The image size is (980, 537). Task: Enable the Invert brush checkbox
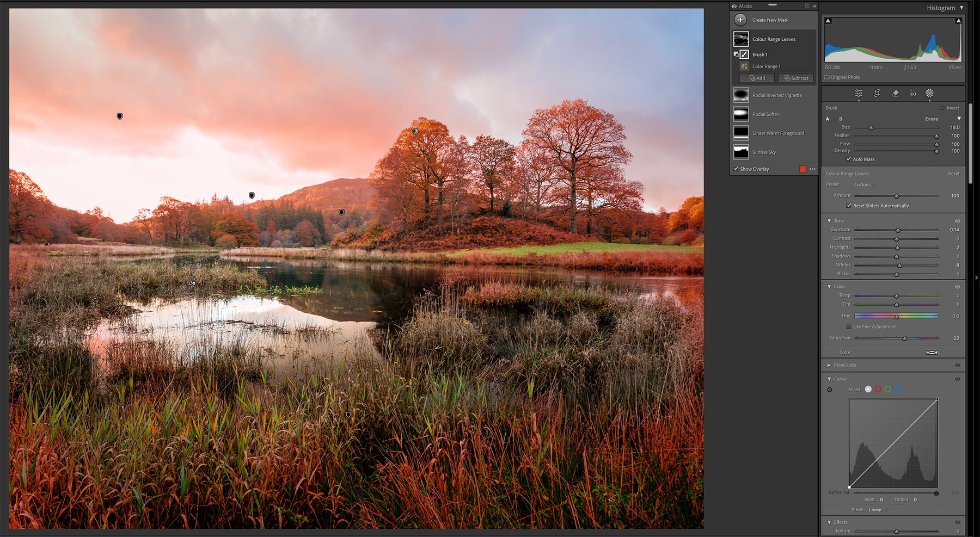click(942, 108)
